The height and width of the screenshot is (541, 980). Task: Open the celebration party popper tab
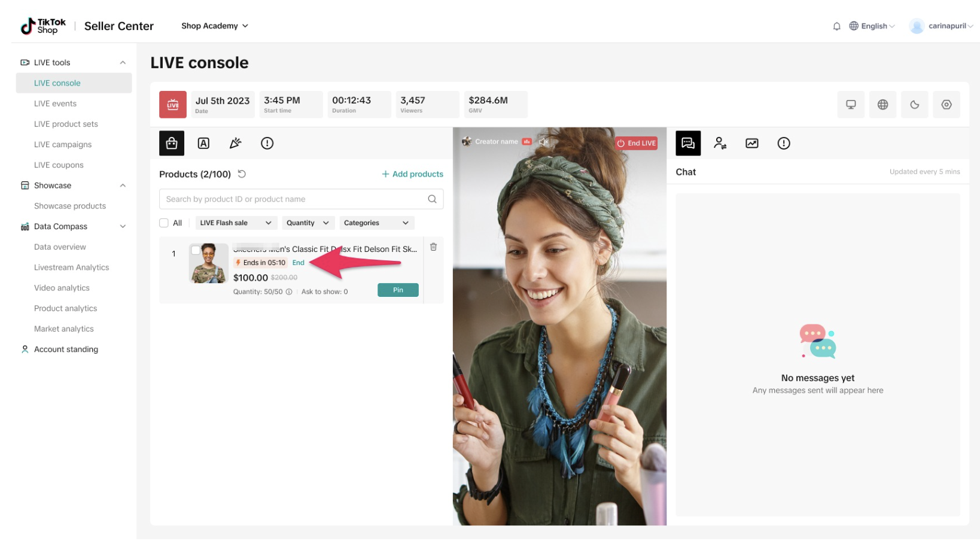(x=235, y=143)
